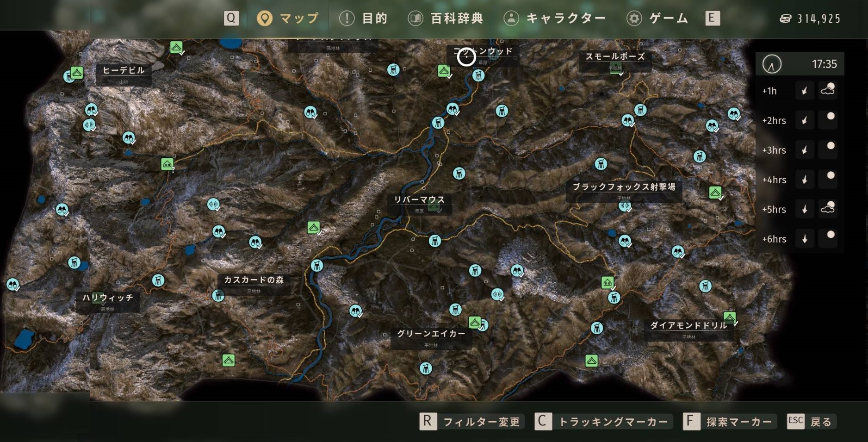The width and height of the screenshot is (868, 442).
Task: Select the hunting stand between ハリウィッチ and カスカードの森
Action: (158, 280)
